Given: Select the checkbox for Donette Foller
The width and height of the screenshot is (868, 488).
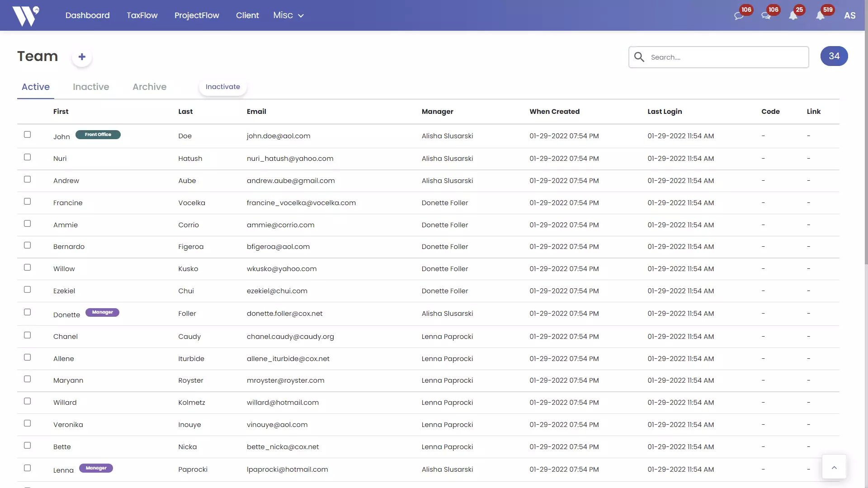Looking at the screenshot, I should [28, 312].
